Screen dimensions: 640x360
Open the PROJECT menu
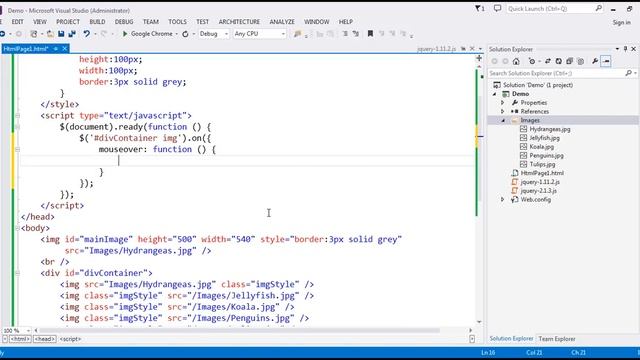(68, 22)
